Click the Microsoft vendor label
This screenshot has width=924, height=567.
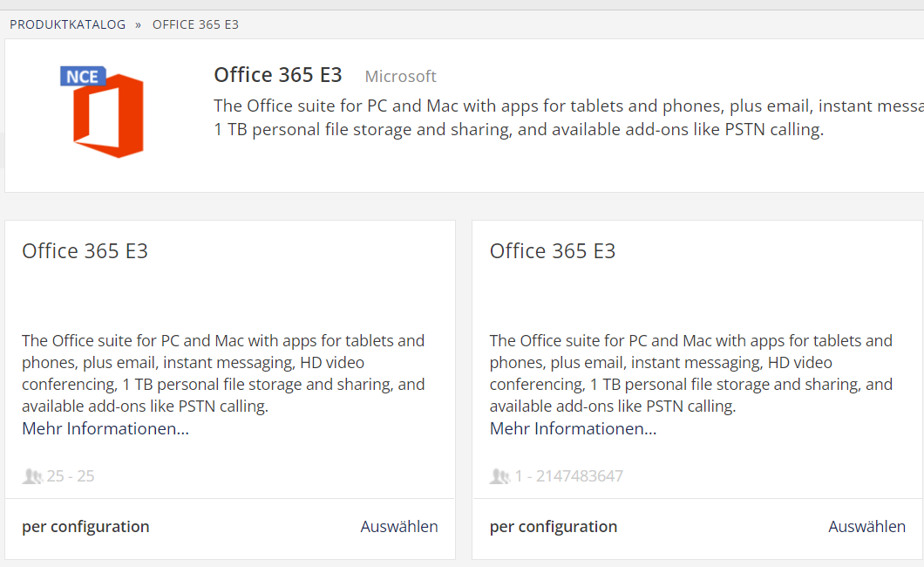[401, 77]
